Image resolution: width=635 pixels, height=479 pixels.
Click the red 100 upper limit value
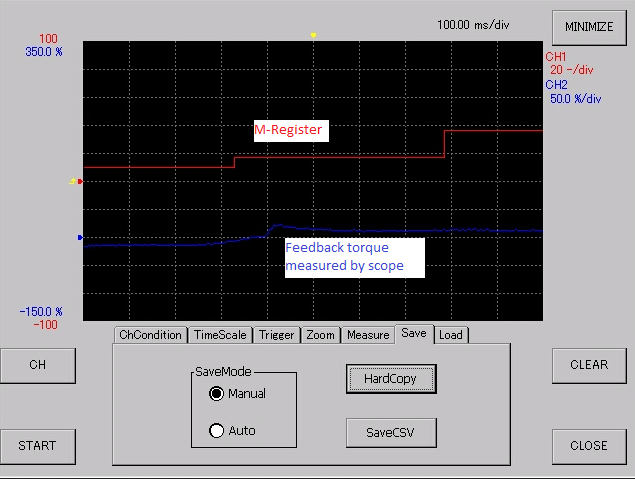48,39
